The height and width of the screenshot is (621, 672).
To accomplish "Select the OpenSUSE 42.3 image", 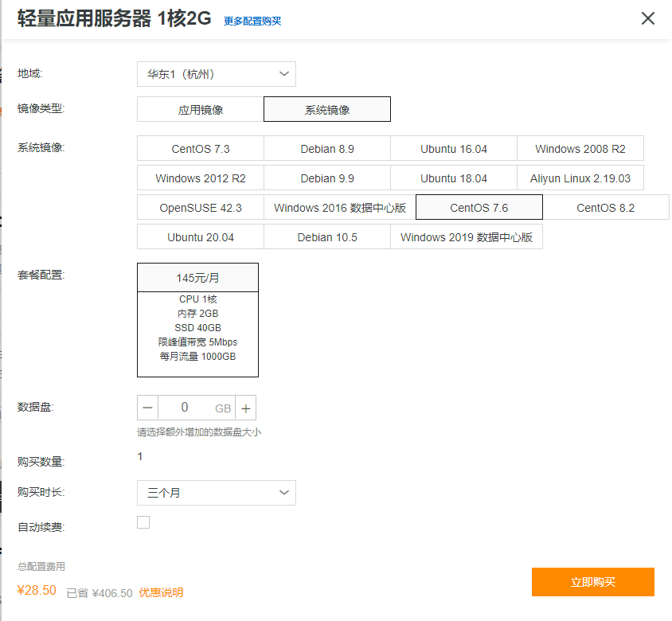I will click(200, 207).
